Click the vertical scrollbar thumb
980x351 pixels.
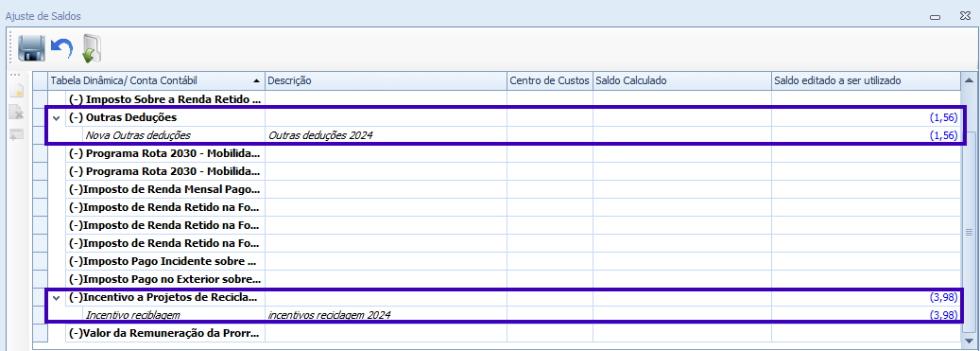coord(969,232)
